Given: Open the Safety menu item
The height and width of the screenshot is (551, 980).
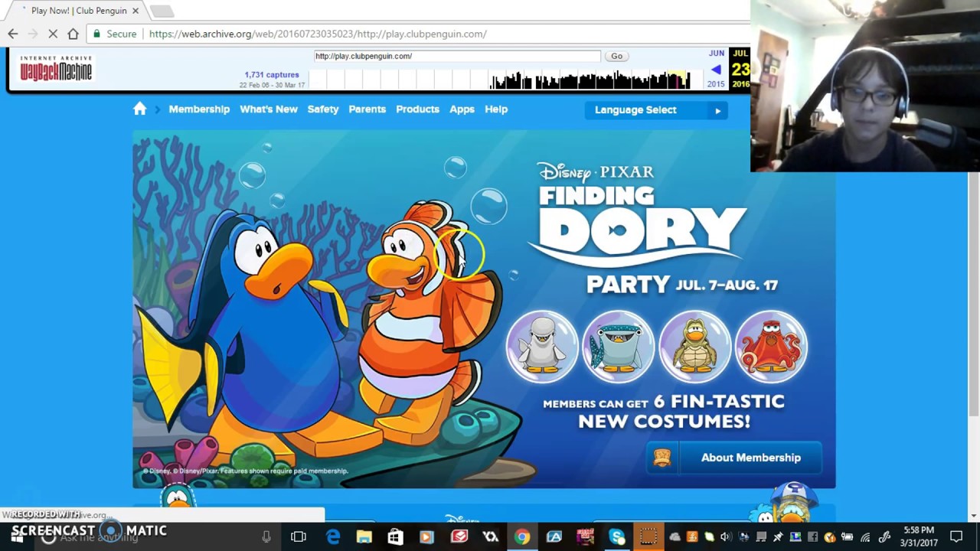Looking at the screenshot, I should coord(323,109).
